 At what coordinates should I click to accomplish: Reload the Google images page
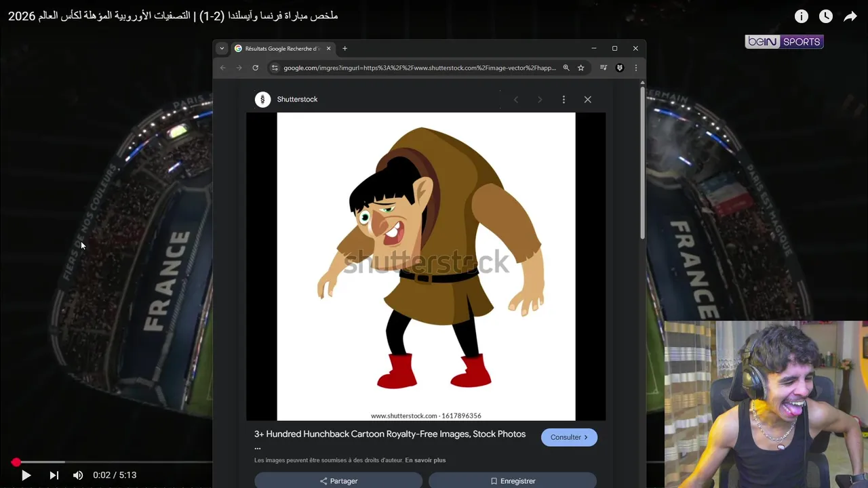[255, 68]
